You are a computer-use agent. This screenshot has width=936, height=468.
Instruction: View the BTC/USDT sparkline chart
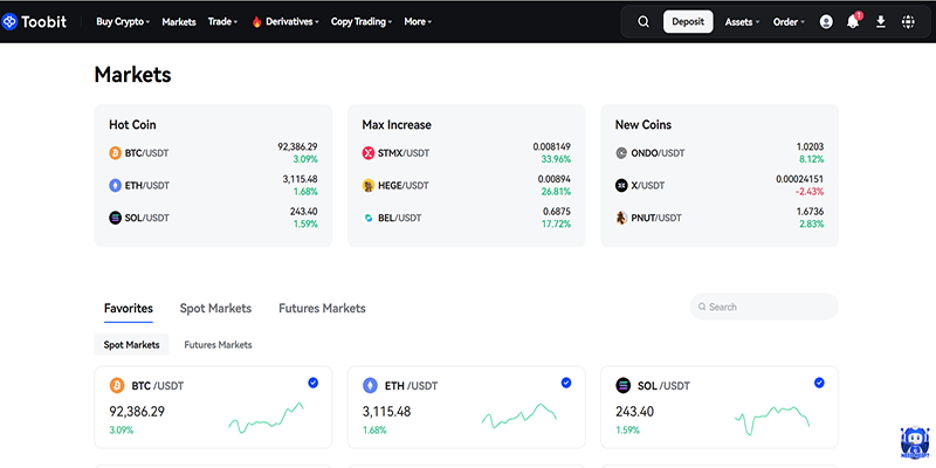tap(266, 418)
